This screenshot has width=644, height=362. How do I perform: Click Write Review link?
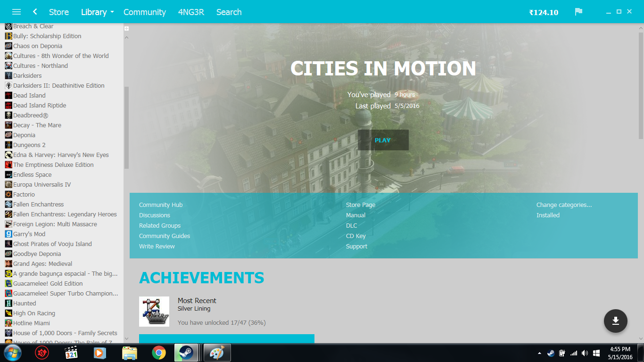coord(157,246)
